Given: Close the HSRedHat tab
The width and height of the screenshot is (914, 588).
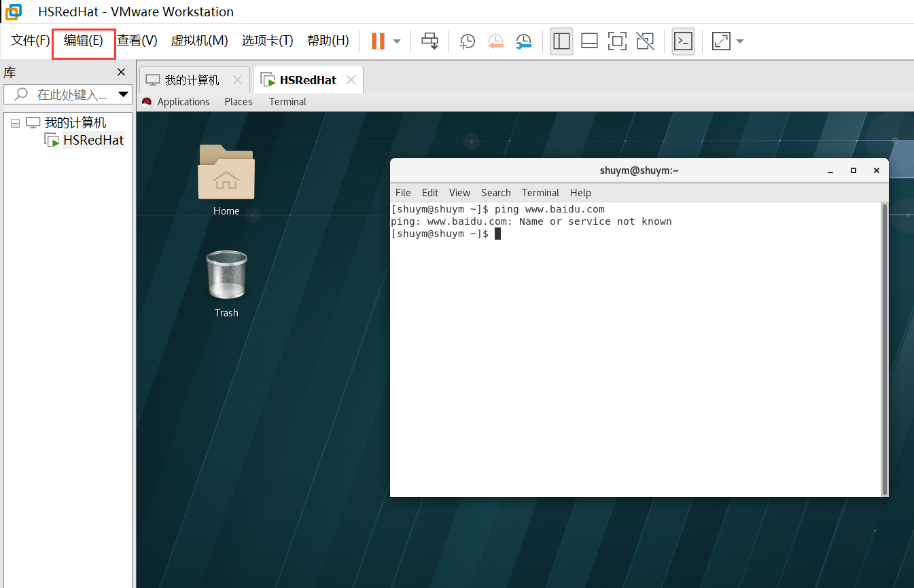Looking at the screenshot, I should point(351,80).
